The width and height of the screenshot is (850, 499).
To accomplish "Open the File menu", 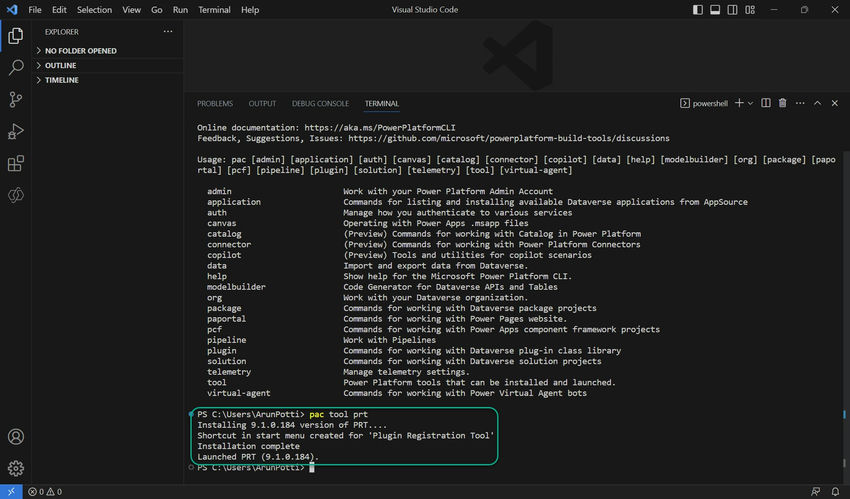I will pyautogui.click(x=35, y=10).
